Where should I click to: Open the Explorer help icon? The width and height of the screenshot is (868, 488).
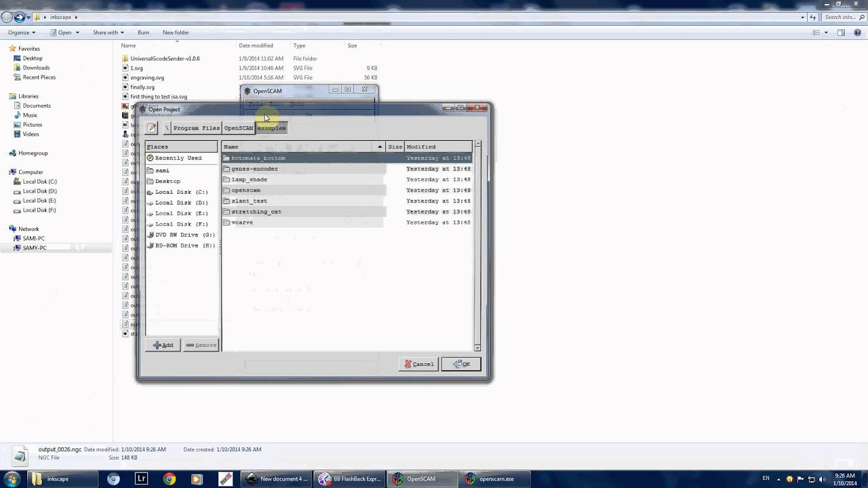point(857,33)
